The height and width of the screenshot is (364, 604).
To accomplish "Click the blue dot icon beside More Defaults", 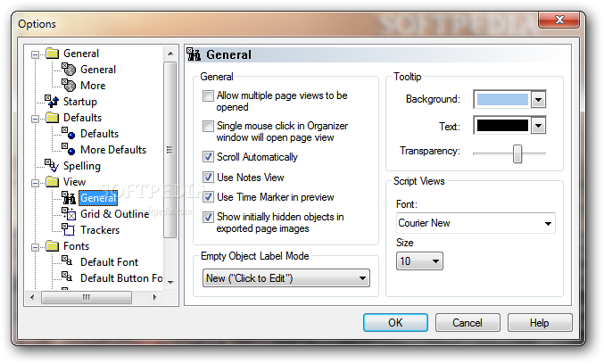I will 69,150.
